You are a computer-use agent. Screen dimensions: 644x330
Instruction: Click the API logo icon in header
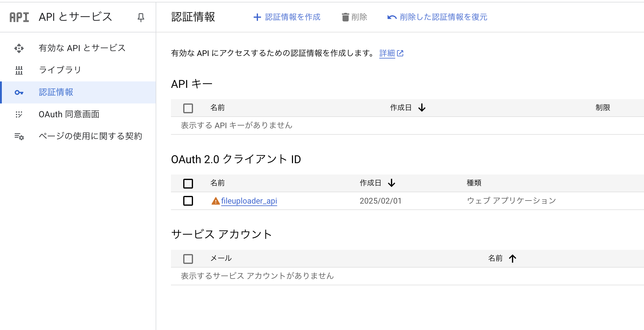19,17
